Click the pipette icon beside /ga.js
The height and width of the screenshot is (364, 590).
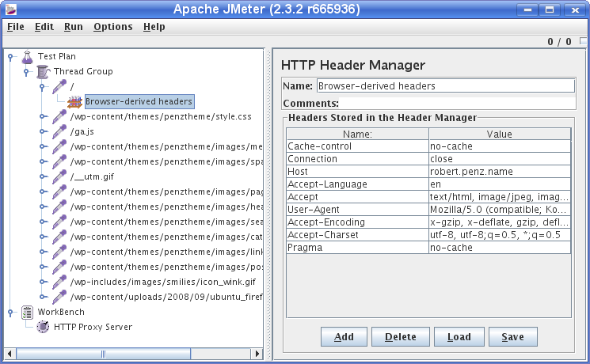point(59,132)
